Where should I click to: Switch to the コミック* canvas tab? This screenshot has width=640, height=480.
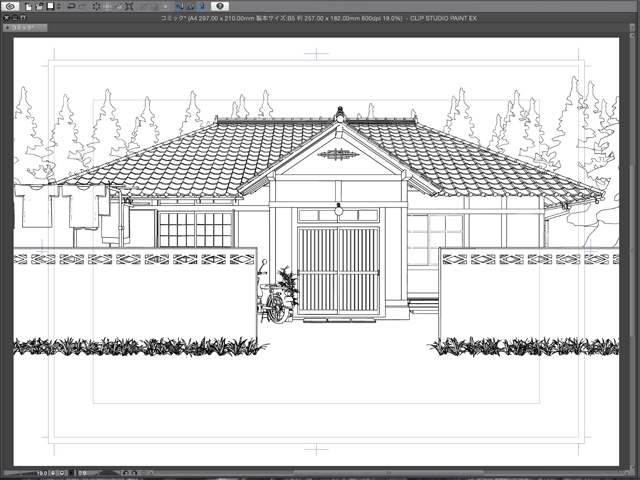[x=24, y=27]
